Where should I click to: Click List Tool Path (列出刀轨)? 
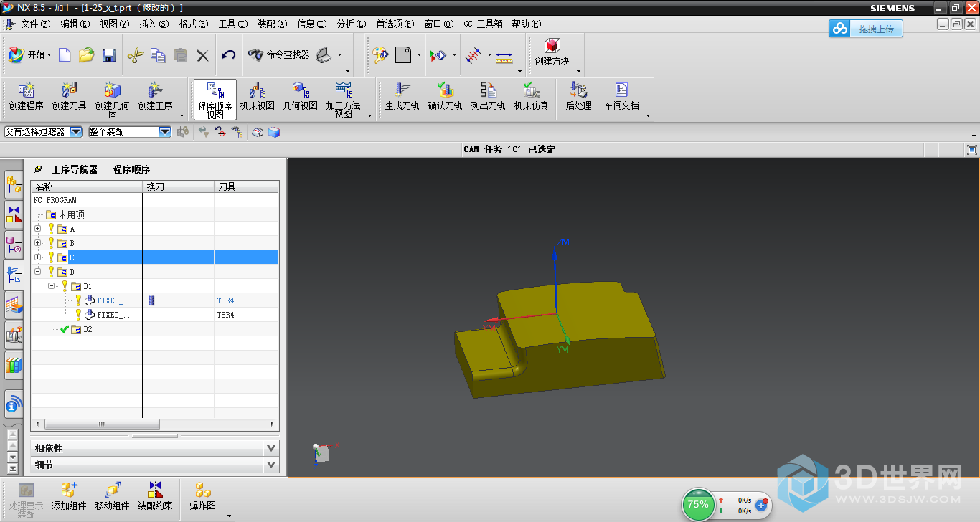point(488,98)
